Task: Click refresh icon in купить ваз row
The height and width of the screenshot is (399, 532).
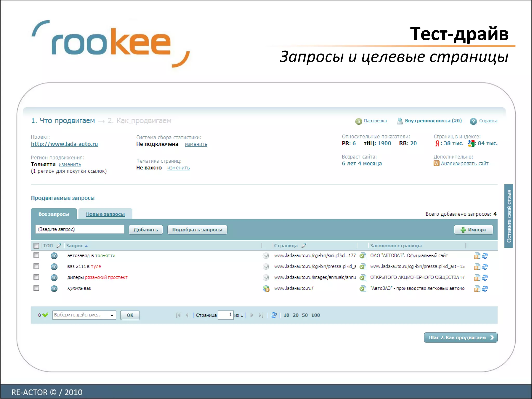Action: 485,289
